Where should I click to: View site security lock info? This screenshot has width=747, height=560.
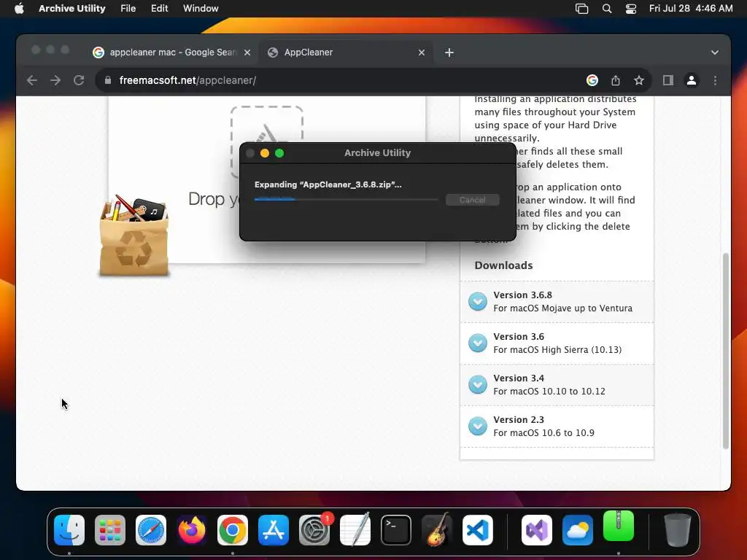point(108,80)
